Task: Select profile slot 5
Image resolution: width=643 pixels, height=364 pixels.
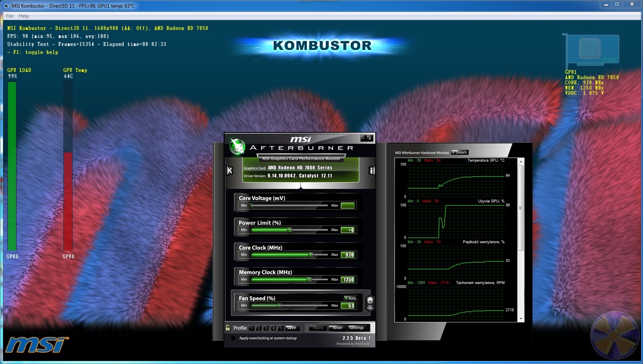Action: 281,328
